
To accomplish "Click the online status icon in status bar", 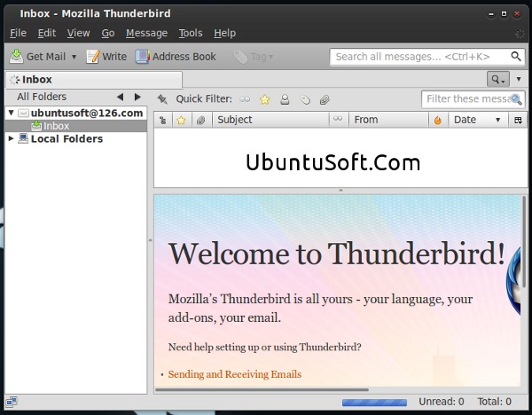I will (x=12, y=402).
